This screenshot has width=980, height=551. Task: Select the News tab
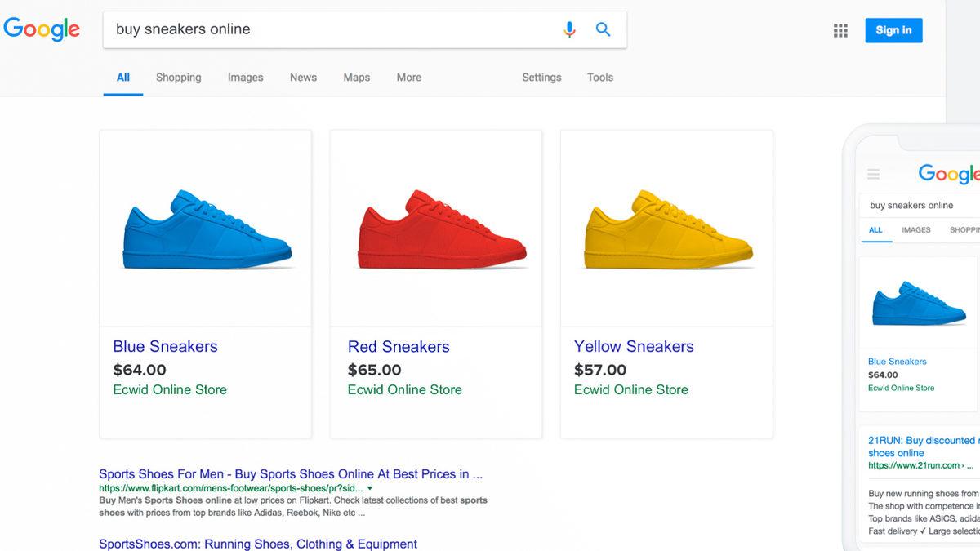pos(303,78)
